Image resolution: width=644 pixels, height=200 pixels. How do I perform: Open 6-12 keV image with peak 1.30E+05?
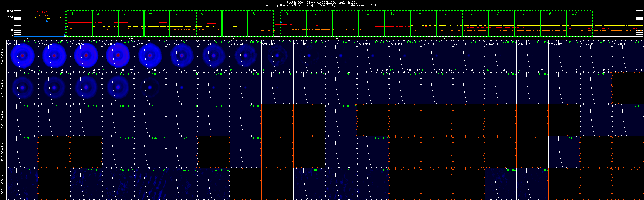[118, 88]
